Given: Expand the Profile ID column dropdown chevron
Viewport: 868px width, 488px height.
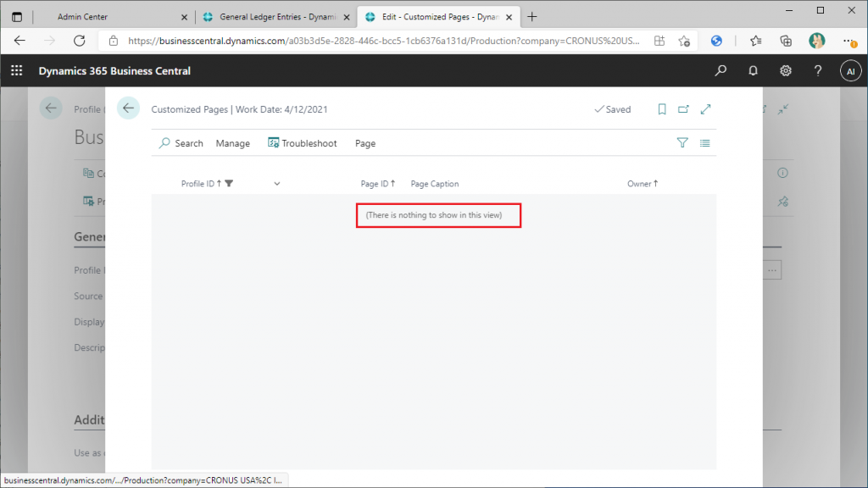Looking at the screenshot, I should pyautogui.click(x=276, y=184).
